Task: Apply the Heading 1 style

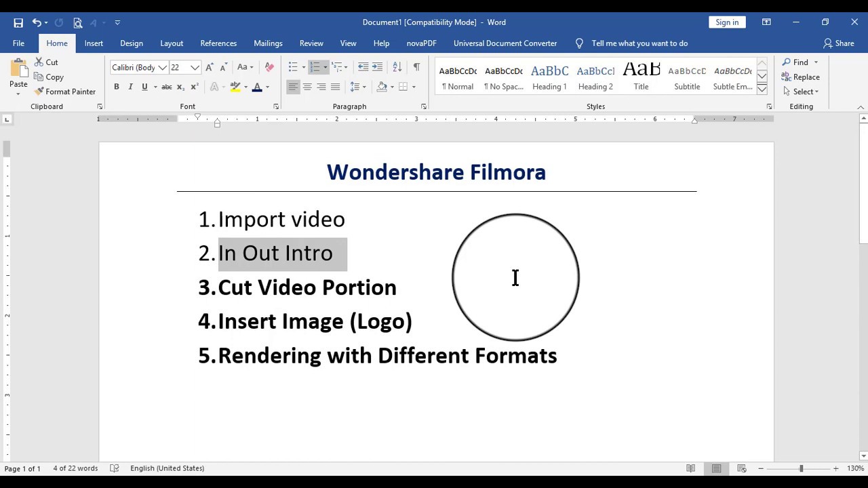Action: [x=549, y=77]
